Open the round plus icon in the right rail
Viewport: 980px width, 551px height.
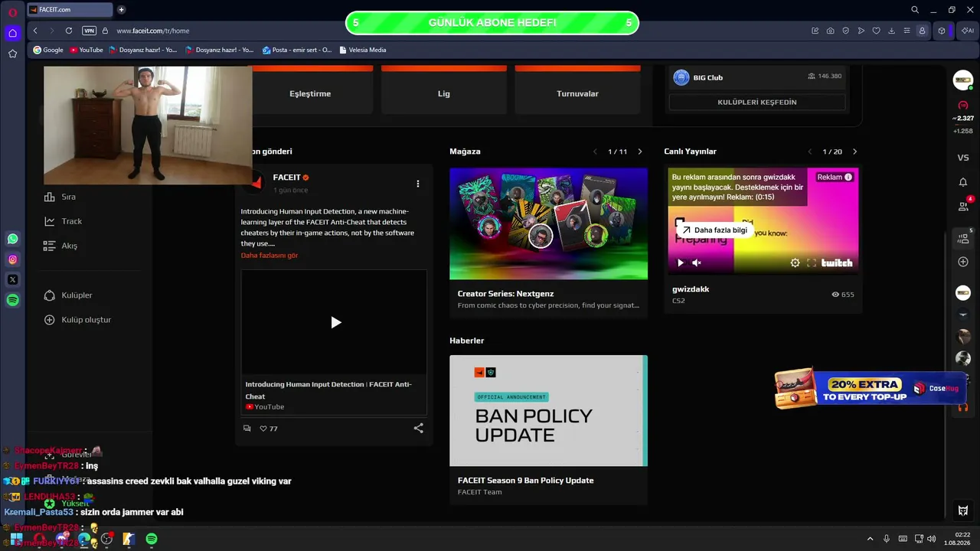(963, 262)
